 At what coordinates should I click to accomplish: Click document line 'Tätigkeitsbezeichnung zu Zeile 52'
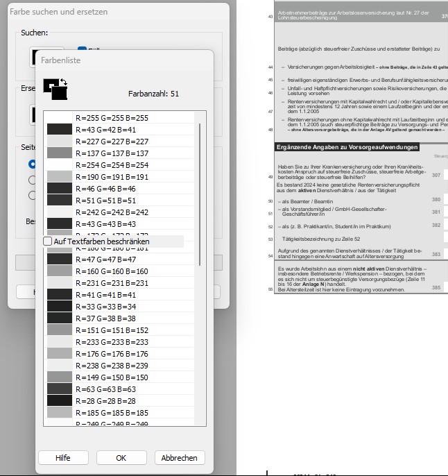[321, 239]
